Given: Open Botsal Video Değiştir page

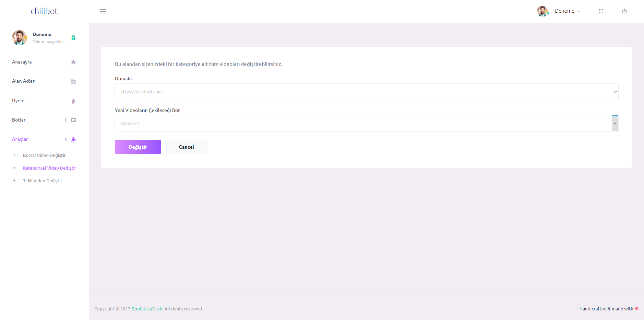Looking at the screenshot, I should (x=44, y=155).
